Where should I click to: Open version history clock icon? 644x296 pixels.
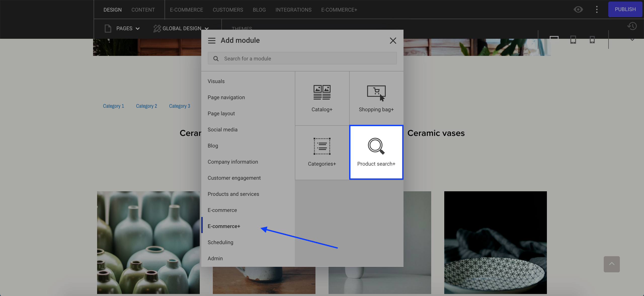632,26
